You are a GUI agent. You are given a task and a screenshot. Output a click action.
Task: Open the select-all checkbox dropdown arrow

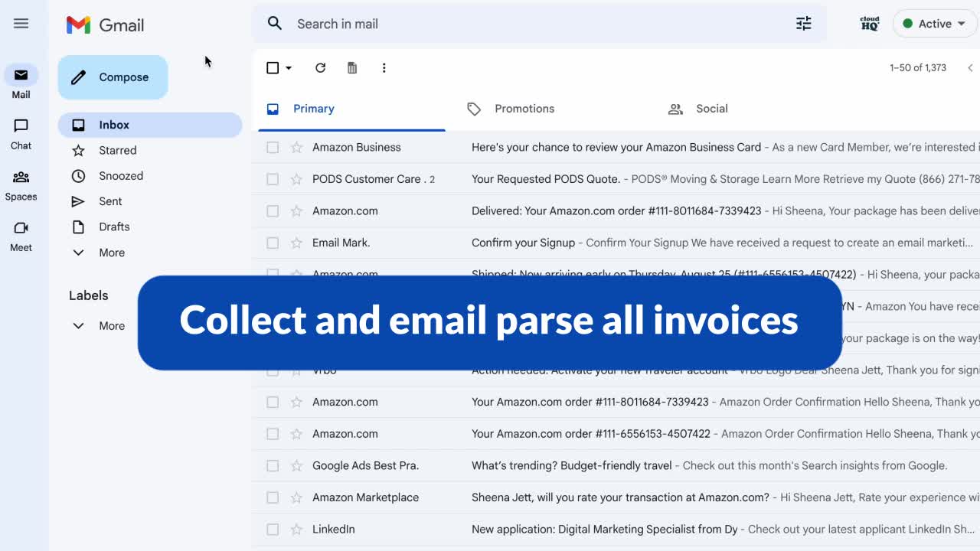pos(289,68)
